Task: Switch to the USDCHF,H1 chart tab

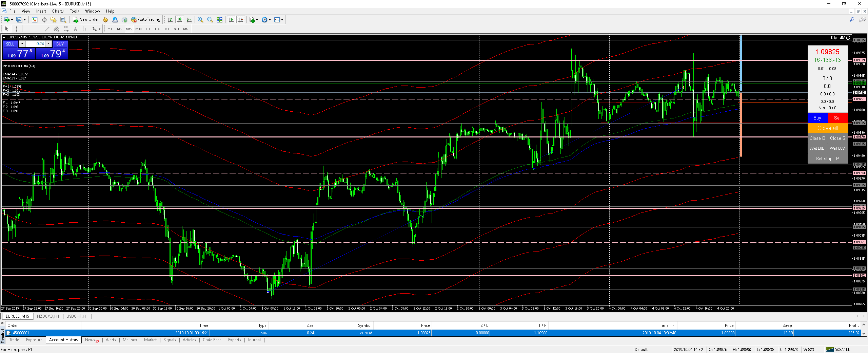Action: coord(77,316)
